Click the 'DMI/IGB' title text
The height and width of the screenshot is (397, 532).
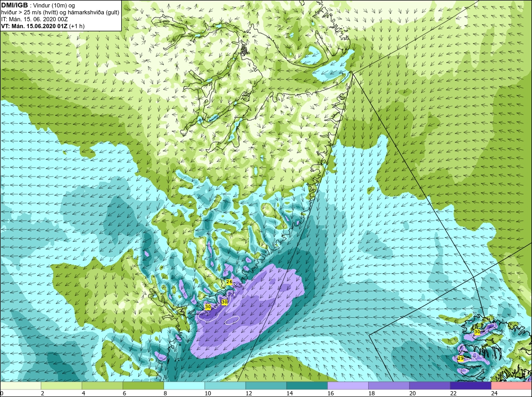14,5
